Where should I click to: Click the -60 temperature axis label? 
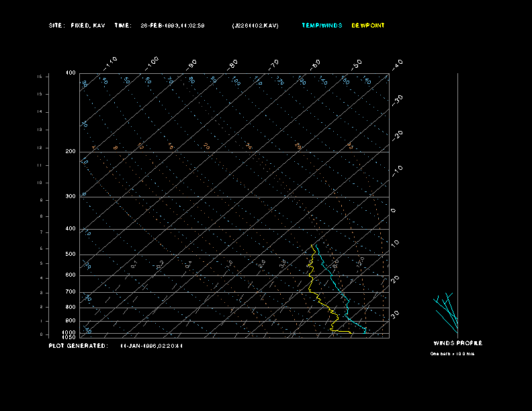click(x=315, y=65)
